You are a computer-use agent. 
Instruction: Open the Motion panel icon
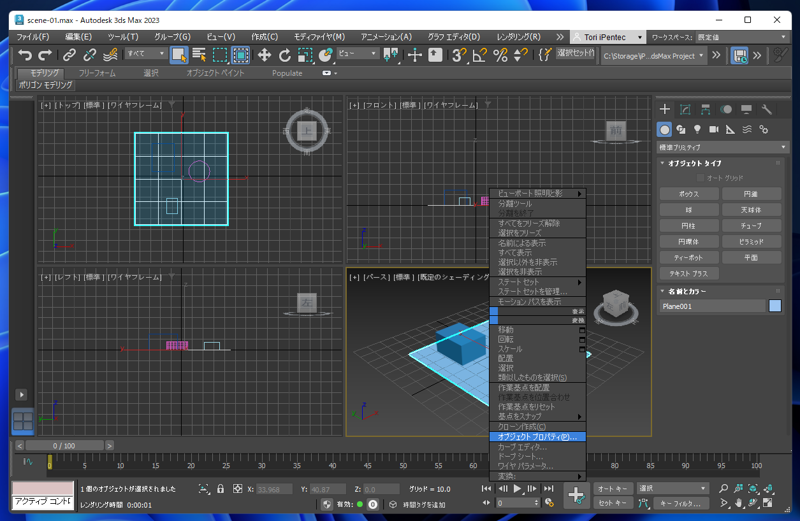[x=726, y=109]
